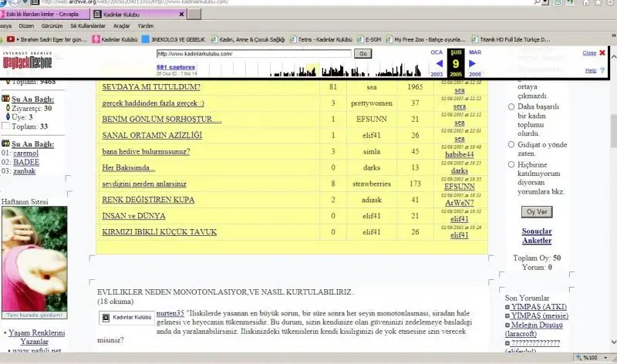The image size is (617, 364).
Task: Click the Wayback Machine URL input field
Action: click(x=254, y=54)
